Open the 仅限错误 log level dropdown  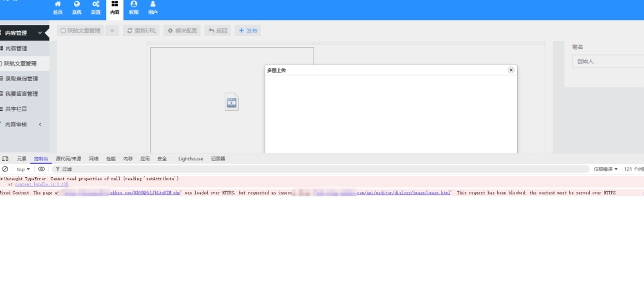click(x=605, y=169)
